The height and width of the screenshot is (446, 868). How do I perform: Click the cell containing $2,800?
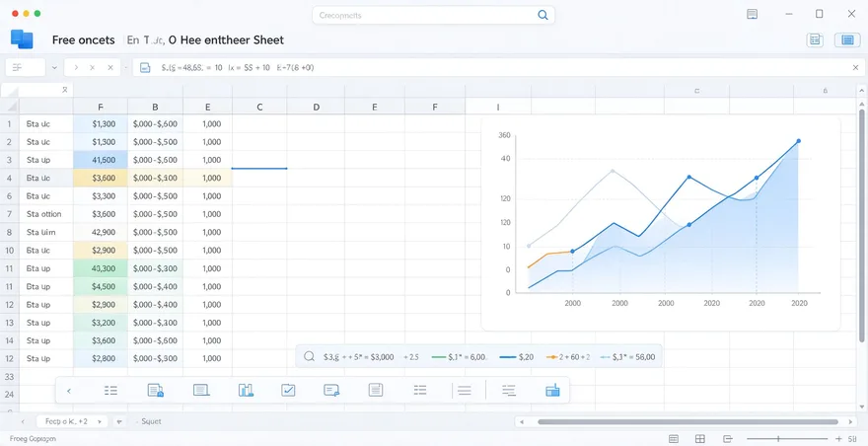coord(101,358)
